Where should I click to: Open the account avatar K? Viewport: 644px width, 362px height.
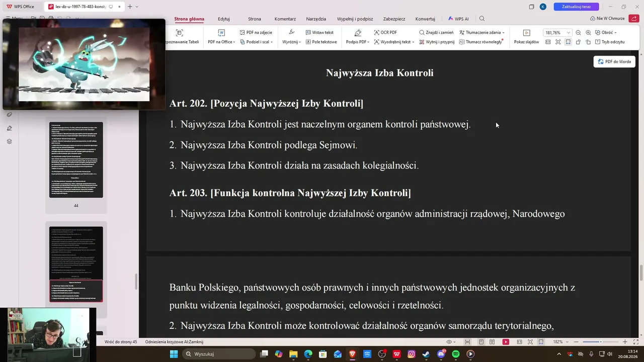pyautogui.click(x=543, y=7)
